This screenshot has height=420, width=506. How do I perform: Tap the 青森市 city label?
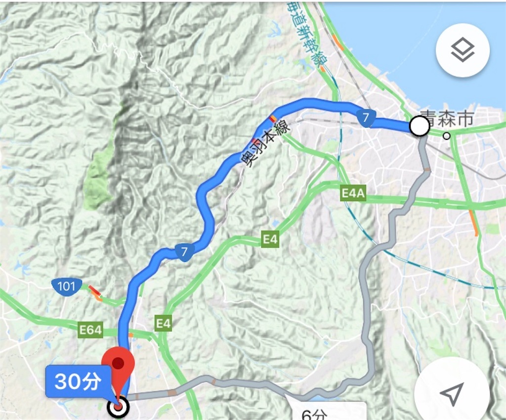point(447,118)
